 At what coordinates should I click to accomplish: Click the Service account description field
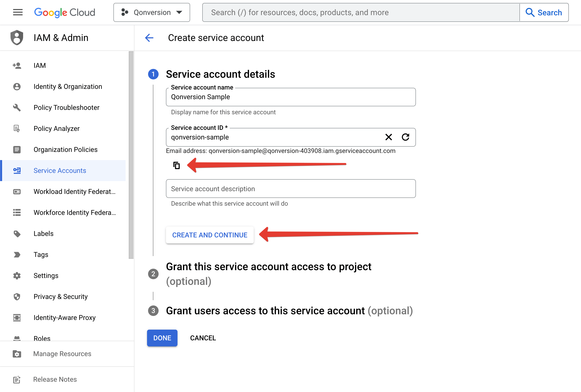click(x=290, y=188)
